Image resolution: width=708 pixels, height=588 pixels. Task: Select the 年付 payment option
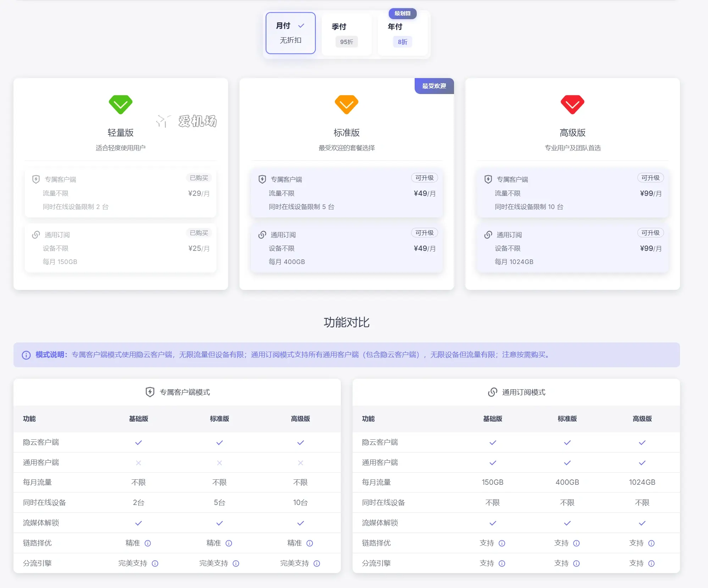coord(402,34)
